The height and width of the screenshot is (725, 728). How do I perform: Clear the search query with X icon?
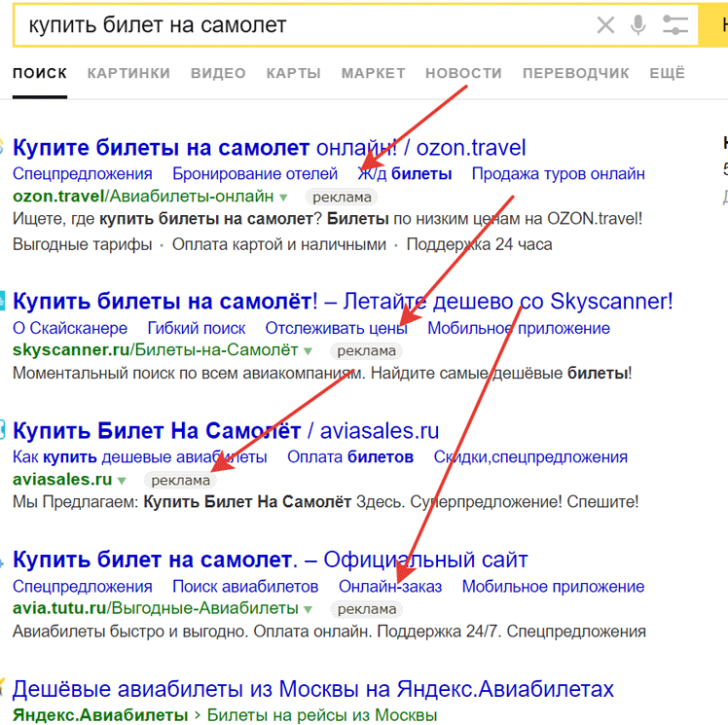(x=605, y=25)
